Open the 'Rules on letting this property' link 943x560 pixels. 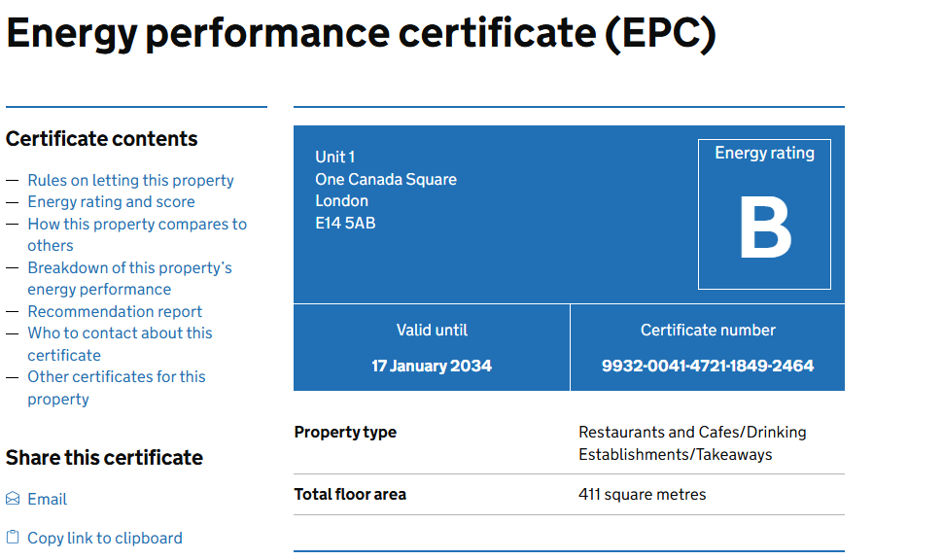click(x=130, y=180)
